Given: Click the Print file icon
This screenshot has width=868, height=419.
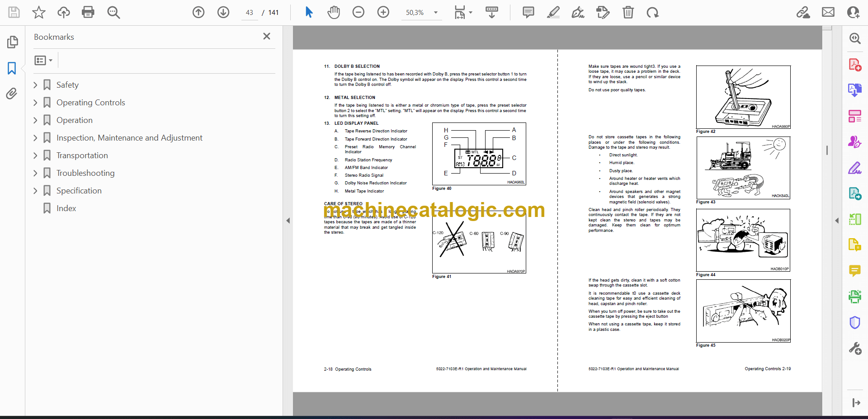Looking at the screenshot, I should pyautogui.click(x=88, y=12).
